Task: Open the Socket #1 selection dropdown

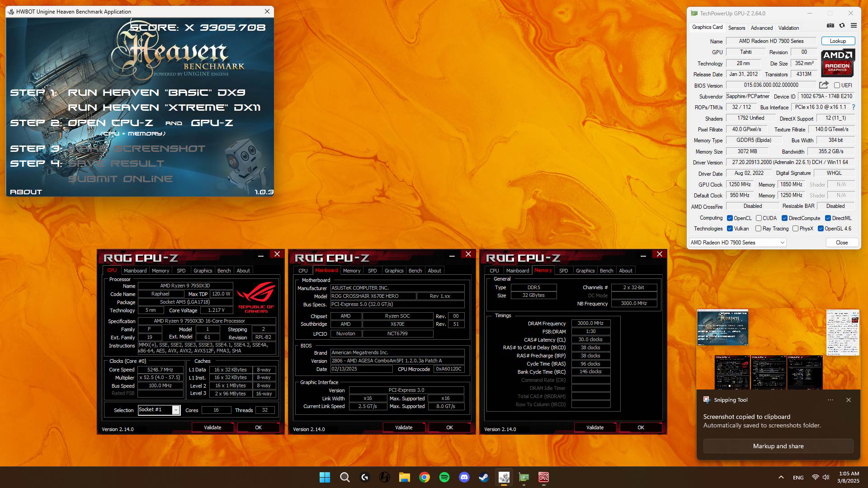Action: (159, 410)
